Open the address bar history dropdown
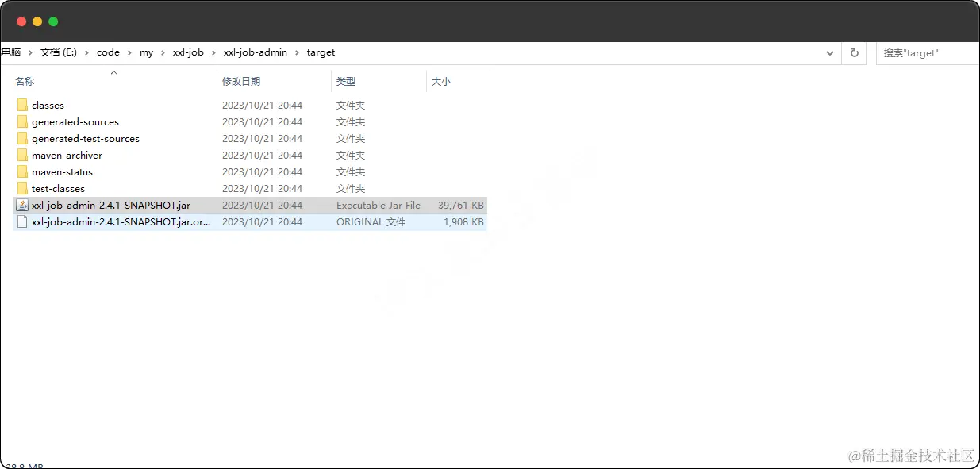Screen dimensions: 980x469 (830, 53)
